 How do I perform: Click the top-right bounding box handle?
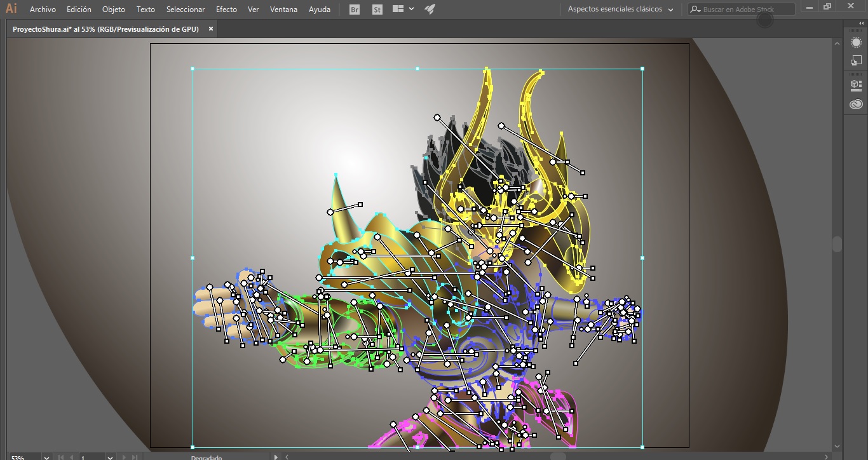[642, 69]
